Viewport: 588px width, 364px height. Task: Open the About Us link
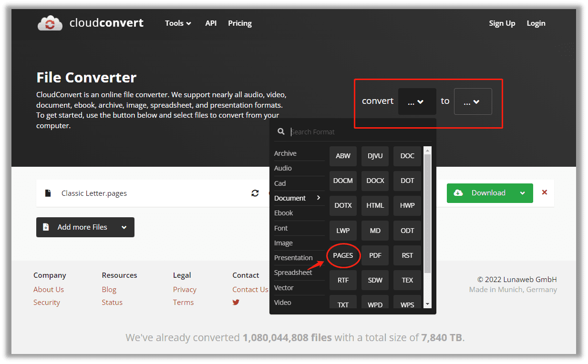tap(49, 289)
